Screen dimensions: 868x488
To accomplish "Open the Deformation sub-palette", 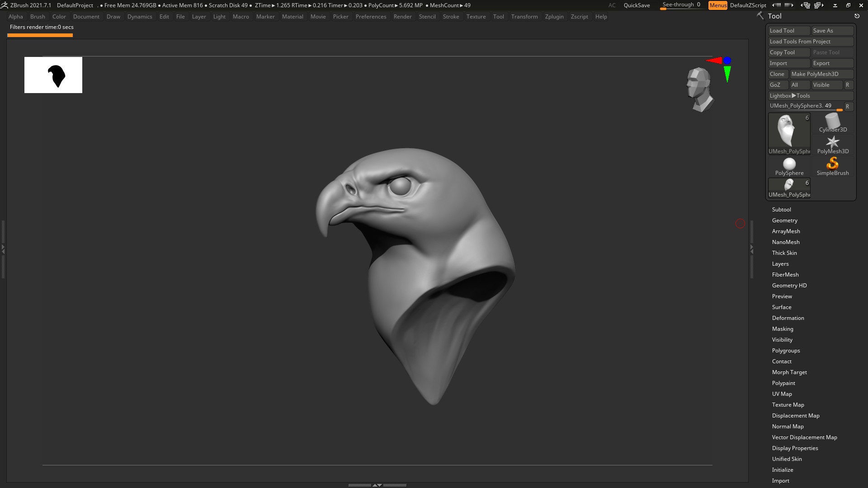I will click(x=788, y=318).
